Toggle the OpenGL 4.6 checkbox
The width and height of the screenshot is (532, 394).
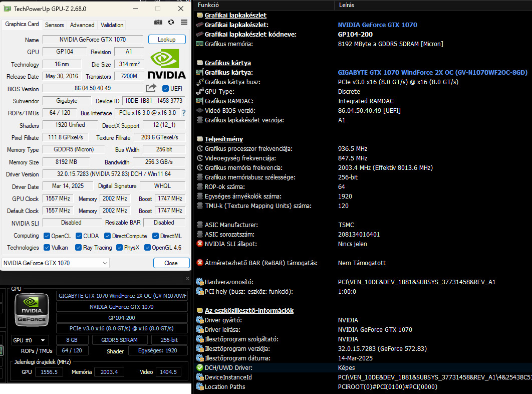[x=147, y=247]
